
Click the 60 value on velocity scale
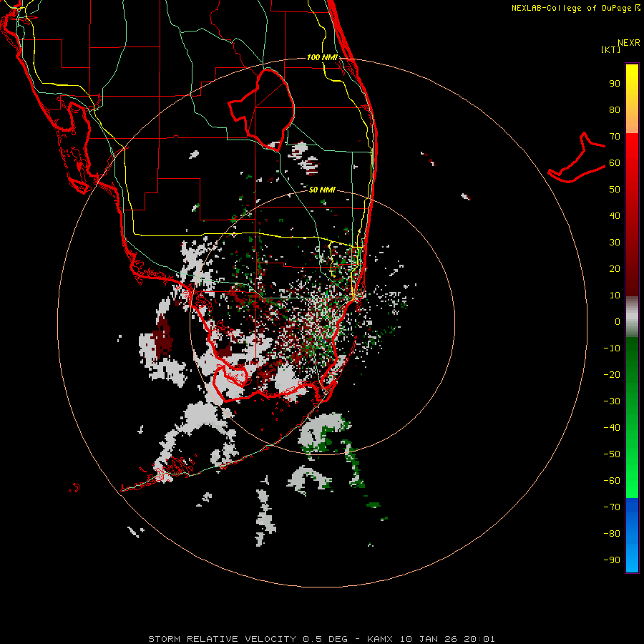(615, 163)
